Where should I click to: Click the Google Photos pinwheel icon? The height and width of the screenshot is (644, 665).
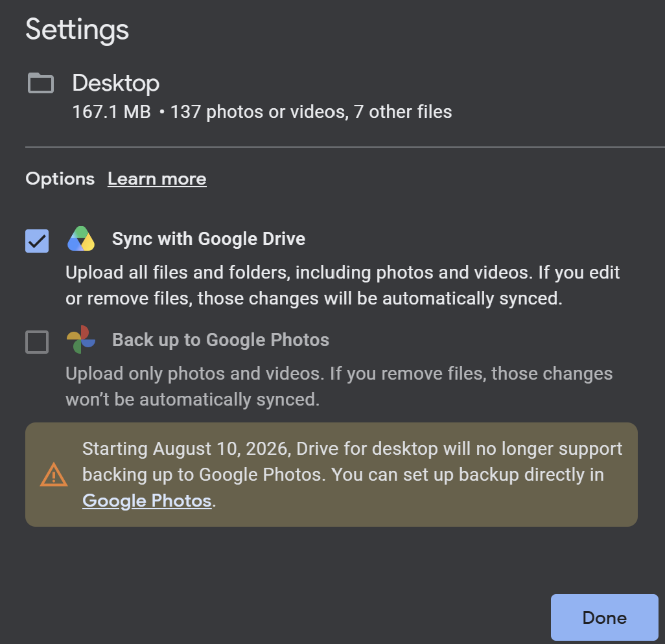point(81,339)
